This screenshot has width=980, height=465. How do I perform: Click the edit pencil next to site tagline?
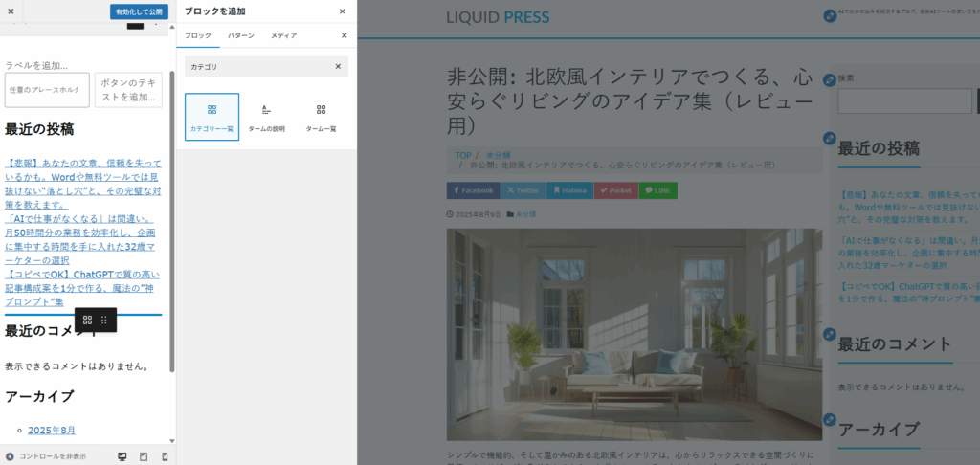830,16
